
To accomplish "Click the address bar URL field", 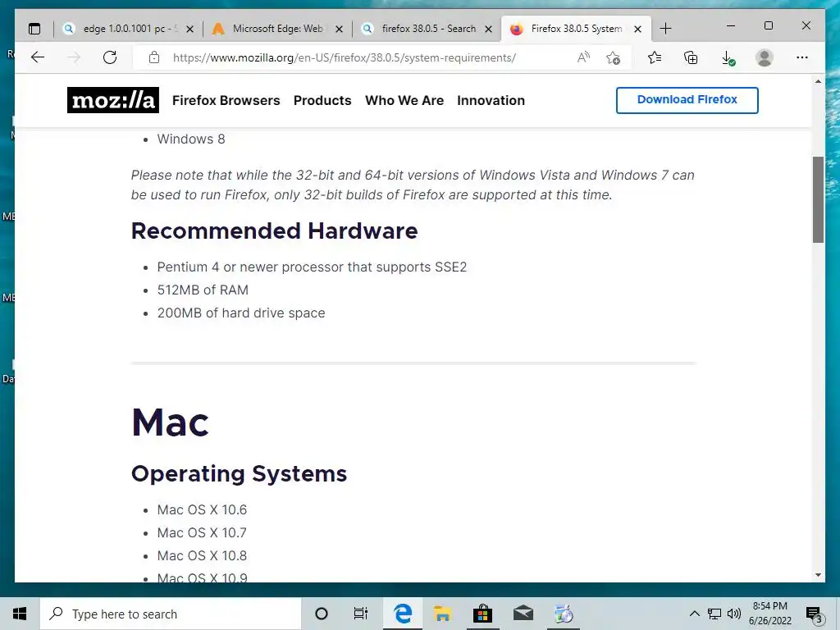I will tap(344, 57).
